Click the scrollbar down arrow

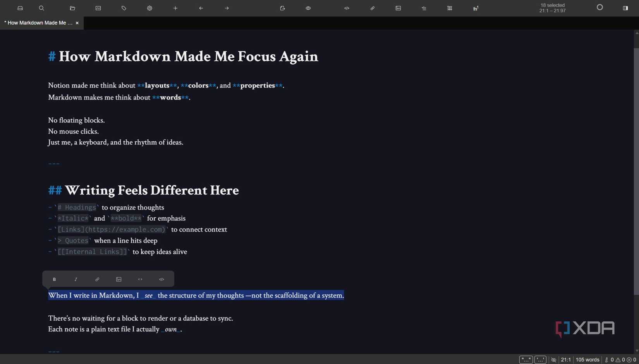coord(636,351)
